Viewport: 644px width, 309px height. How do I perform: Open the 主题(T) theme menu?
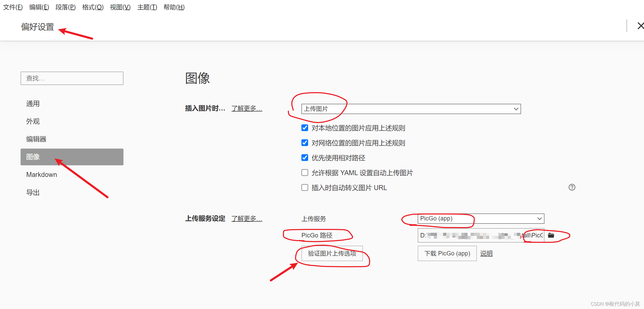coord(147,7)
